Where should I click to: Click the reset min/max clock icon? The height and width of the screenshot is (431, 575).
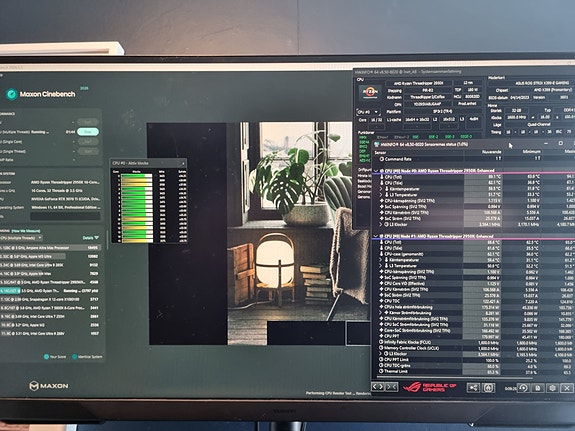coord(524,388)
